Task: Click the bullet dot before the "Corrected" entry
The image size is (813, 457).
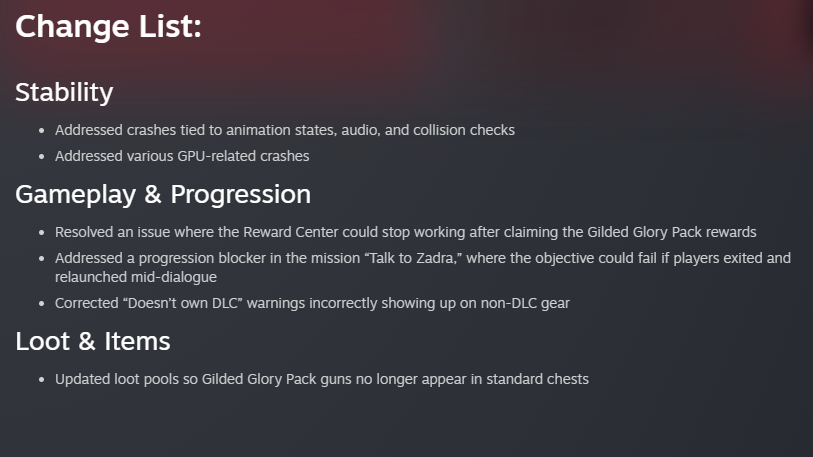Action: 41,303
